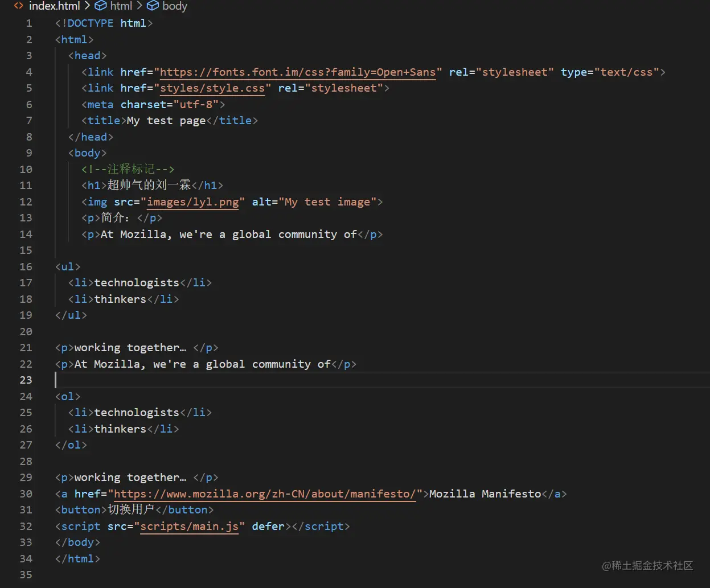Click the h1 text 超帅气的刘一霖
The height and width of the screenshot is (588, 710).
pos(149,186)
